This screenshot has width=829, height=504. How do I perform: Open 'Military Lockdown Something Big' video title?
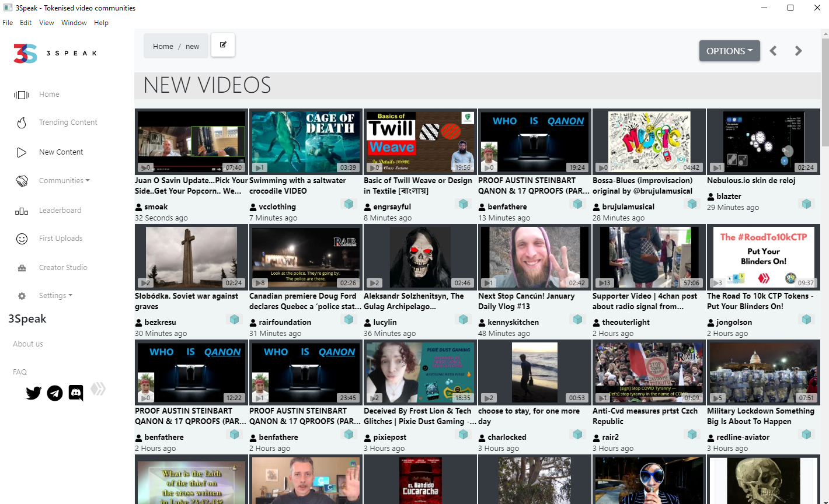pos(761,416)
